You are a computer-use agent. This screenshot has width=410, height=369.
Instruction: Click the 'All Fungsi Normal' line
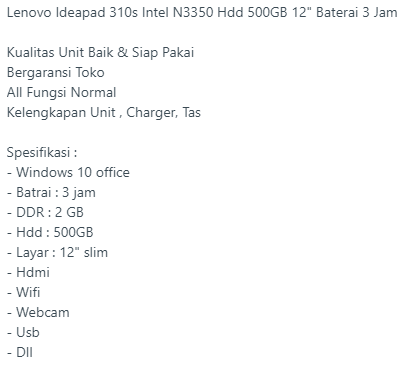[61, 93]
